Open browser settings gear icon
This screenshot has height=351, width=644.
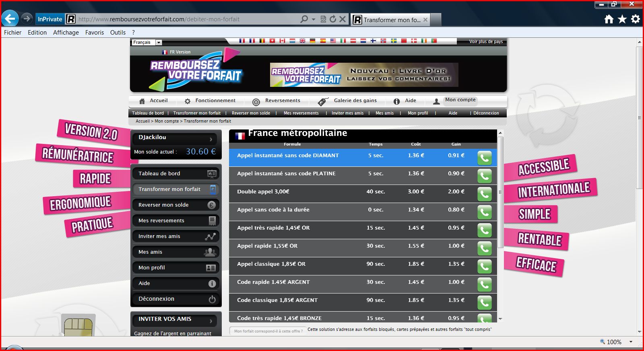pyautogui.click(x=636, y=19)
